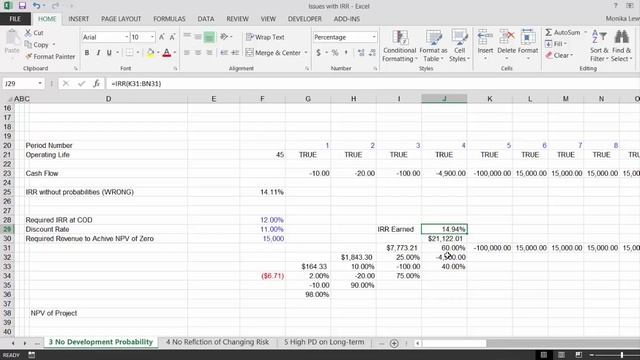This screenshot has height=360, width=640.
Task: Open Sort & Filter menu
Action: 599,46
